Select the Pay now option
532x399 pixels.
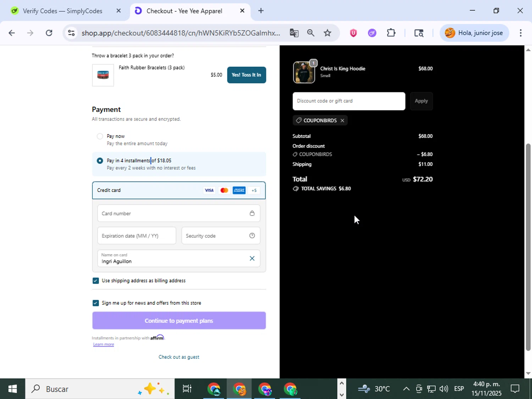coord(100,136)
